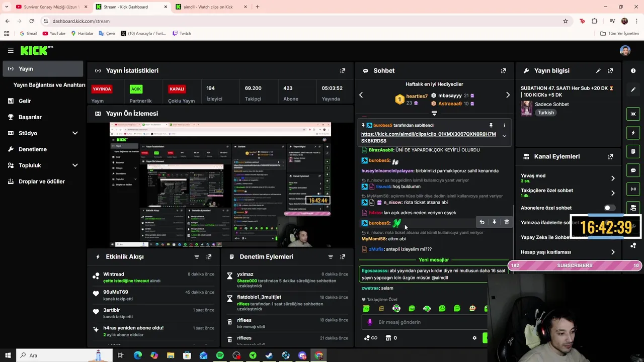Open the hamburger menu next to Kick logo
644x362 pixels.
click(11, 51)
